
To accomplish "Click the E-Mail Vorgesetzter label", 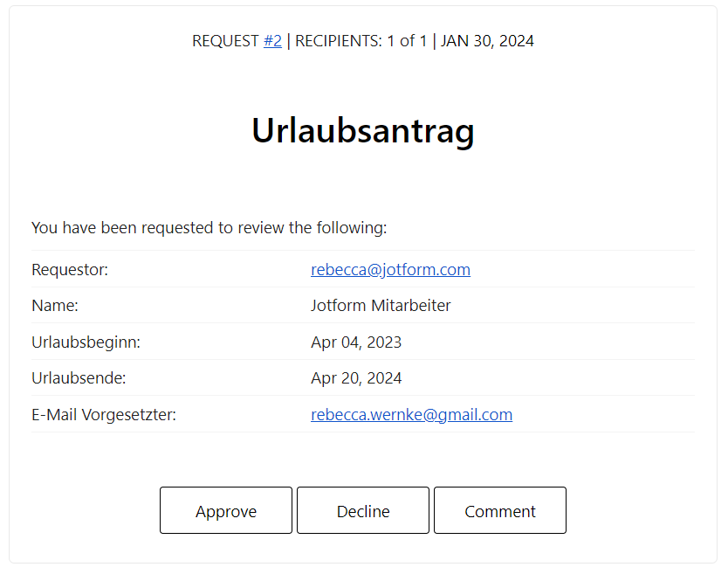I will pyautogui.click(x=104, y=415).
